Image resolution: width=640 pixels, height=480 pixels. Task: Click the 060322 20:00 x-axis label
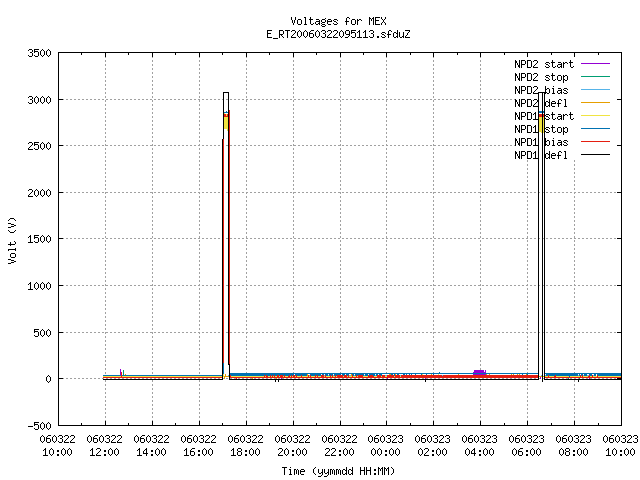click(292, 446)
